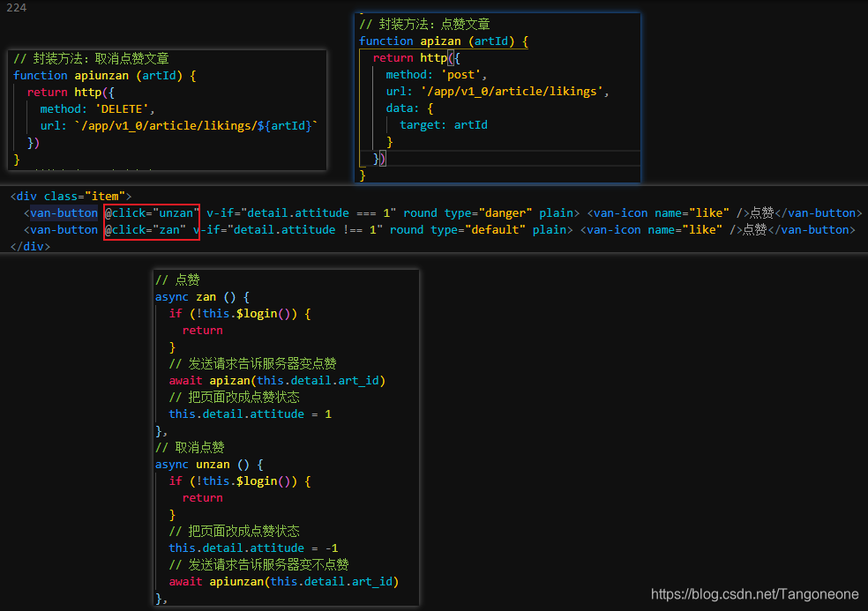Click the @click="zan" attribute
The image size is (868, 611).
tap(146, 230)
